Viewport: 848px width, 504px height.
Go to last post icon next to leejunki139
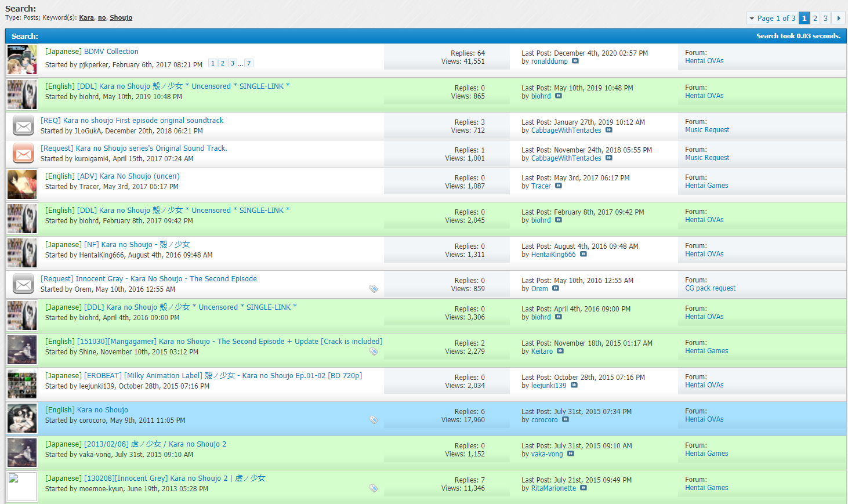tap(574, 385)
